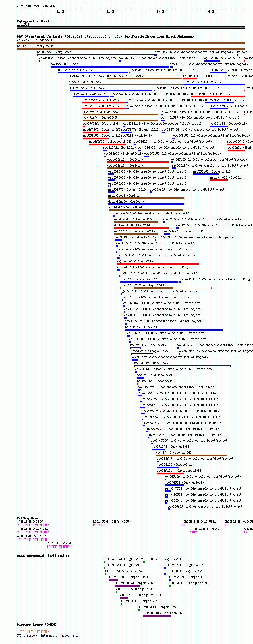Image resolution: width=253 pixels, height=644 pixels.
Task: Open segmental duplication %ID:98.0044 Length:49660 lower entry
Action: tap(157, 616)
